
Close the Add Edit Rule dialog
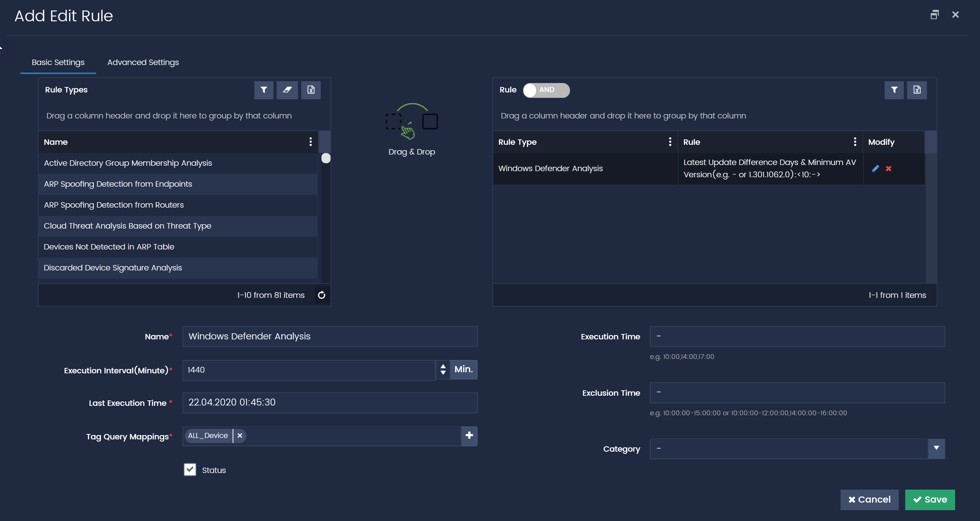955,15
